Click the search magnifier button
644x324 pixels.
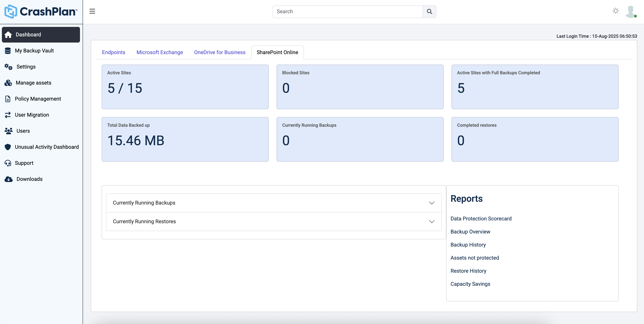tap(429, 12)
